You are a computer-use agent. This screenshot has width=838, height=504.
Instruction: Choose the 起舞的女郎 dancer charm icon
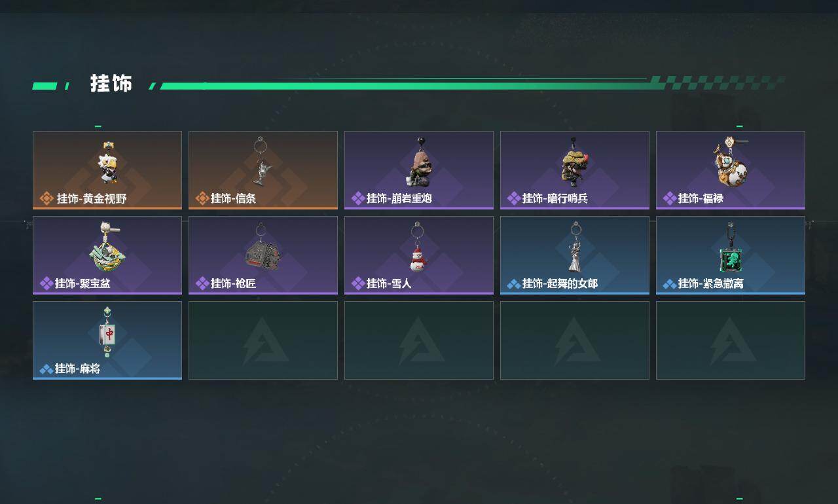click(575, 247)
